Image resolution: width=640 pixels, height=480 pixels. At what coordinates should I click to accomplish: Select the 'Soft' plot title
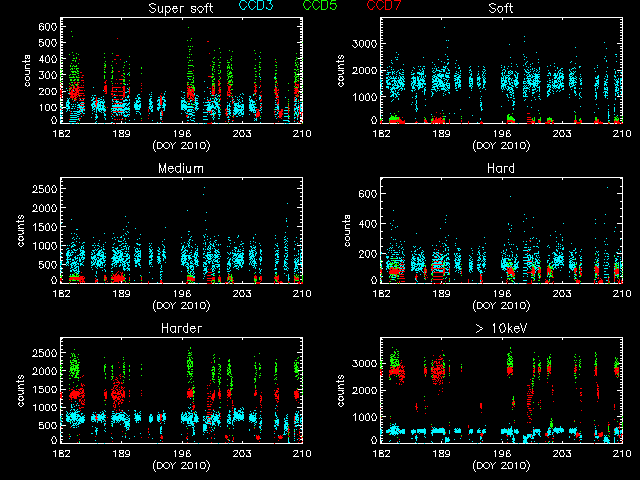click(501, 8)
